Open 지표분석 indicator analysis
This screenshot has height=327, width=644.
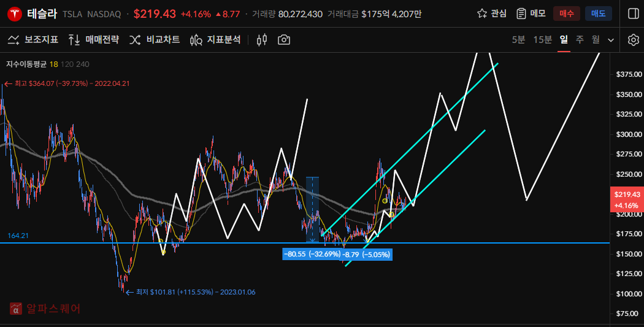click(x=215, y=40)
